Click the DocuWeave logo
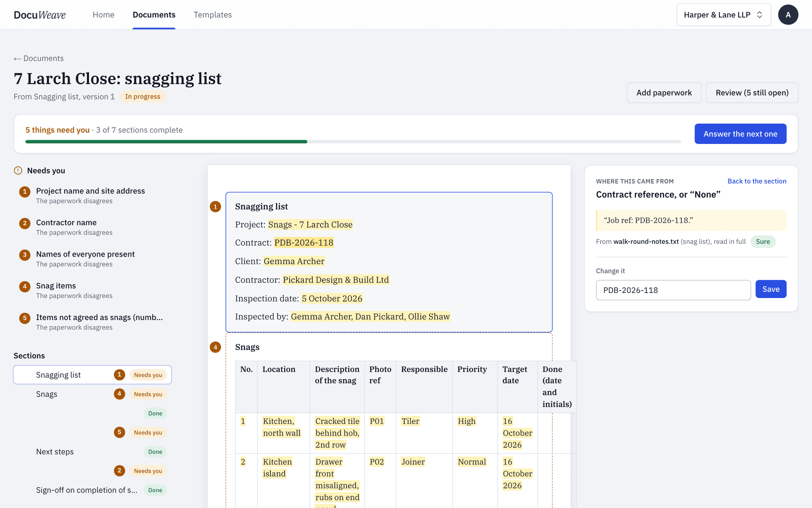 pos(40,15)
